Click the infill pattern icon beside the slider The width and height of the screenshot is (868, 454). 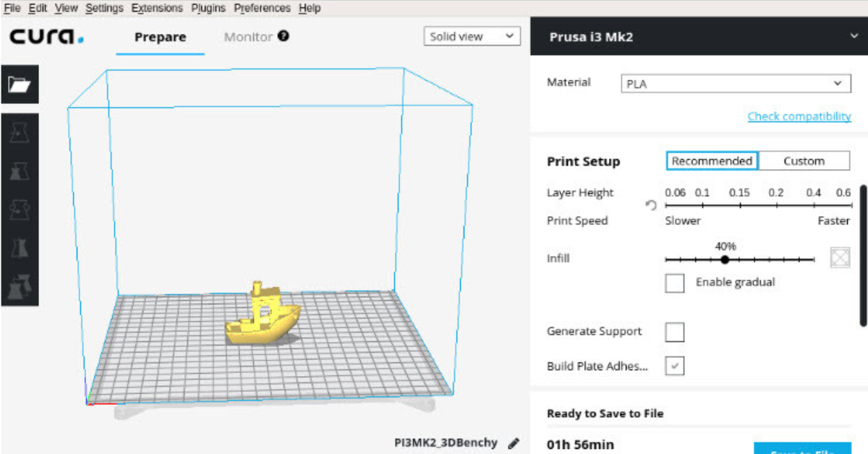[x=840, y=258]
